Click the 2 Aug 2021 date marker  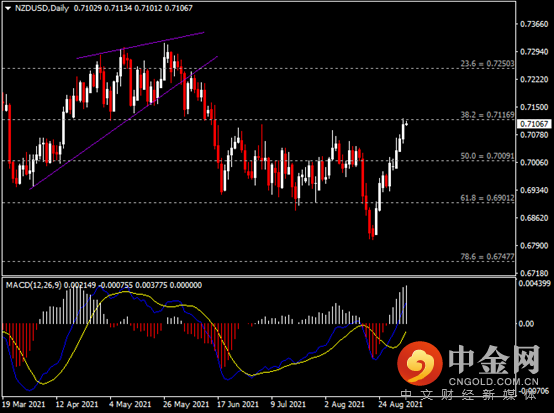pos(344,404)
